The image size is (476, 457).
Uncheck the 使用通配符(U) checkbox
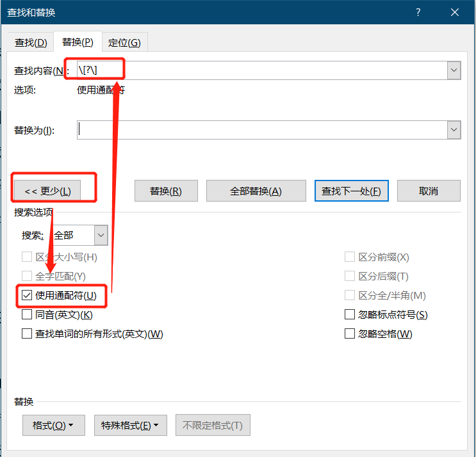27,296
